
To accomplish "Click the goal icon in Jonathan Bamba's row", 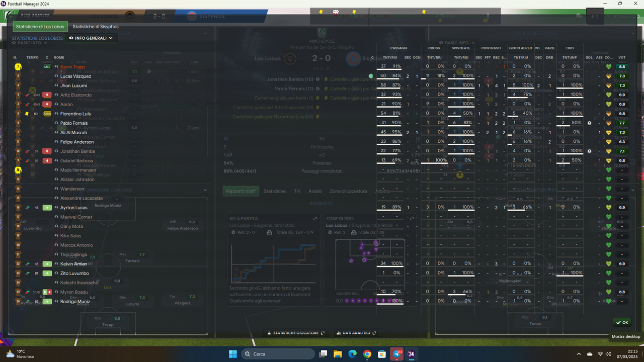I will click(x=589, y=151).
